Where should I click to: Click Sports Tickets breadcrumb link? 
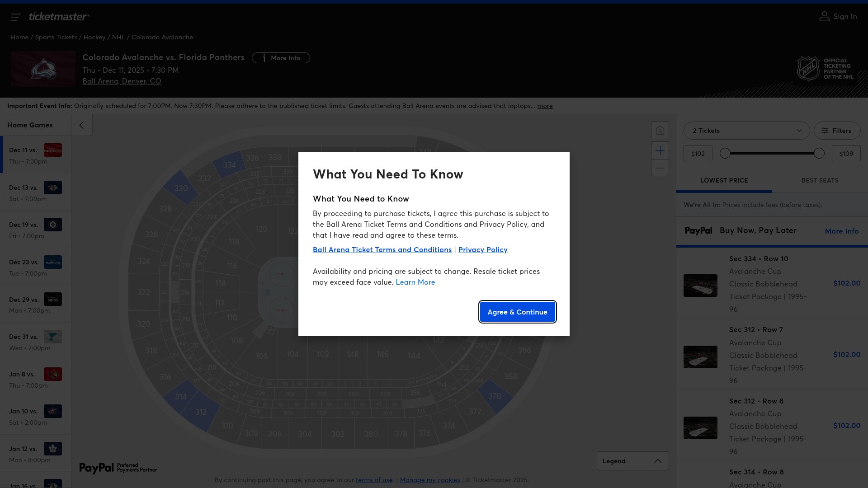pos(56,37)
